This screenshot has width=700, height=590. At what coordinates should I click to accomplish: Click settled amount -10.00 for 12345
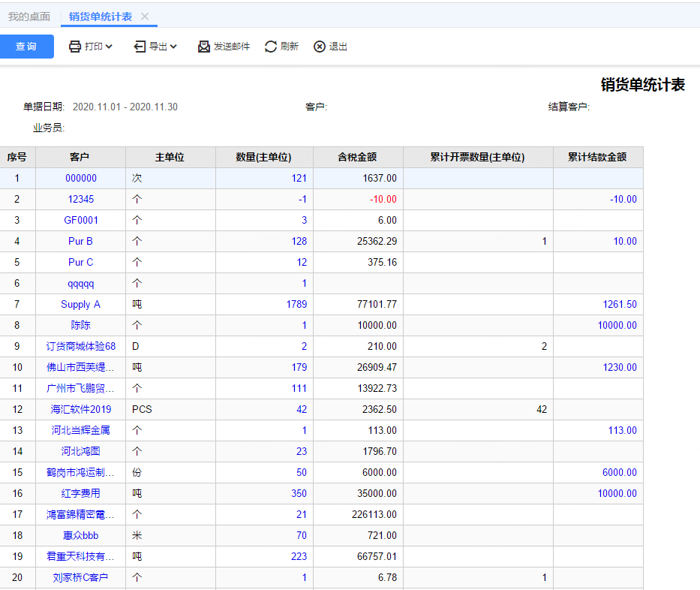[x=623, y=199]
